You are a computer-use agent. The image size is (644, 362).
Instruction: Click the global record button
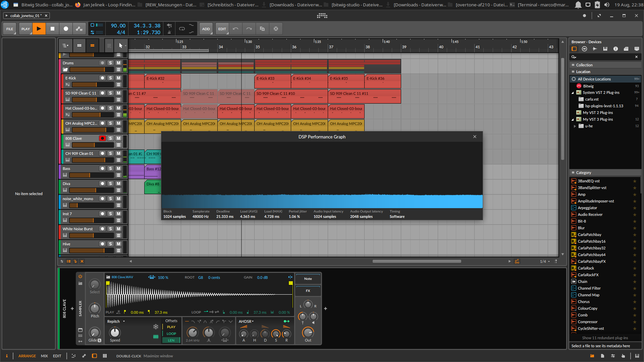pos(66,29)
